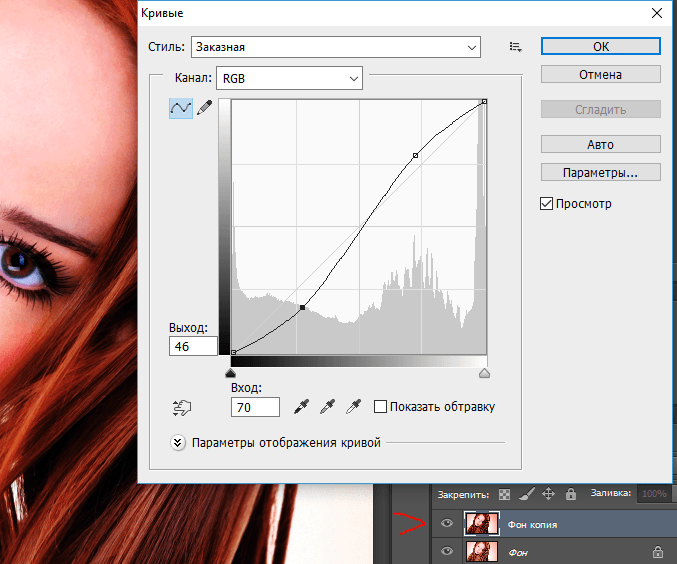Image resolution: width=677 pixels, height=564 pixels.
Task: Click the black point input slider
Action: [231, 373]
